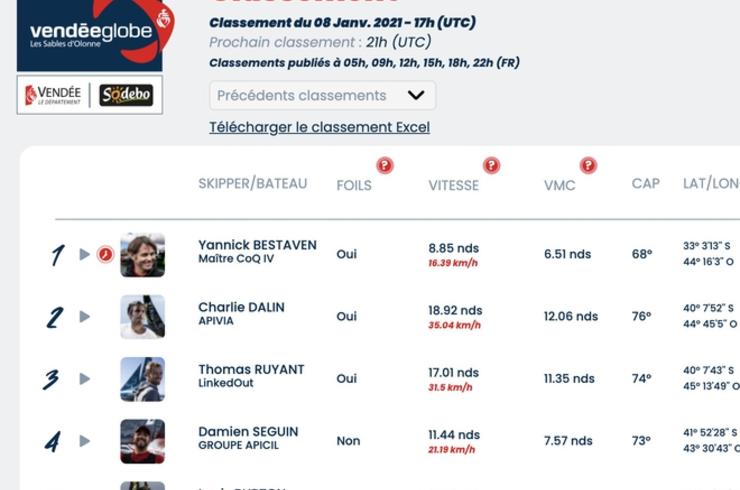Click Damien Seguin's portrait thumbnail
Screen dimensions: 740x490
(x=143, y=441)
